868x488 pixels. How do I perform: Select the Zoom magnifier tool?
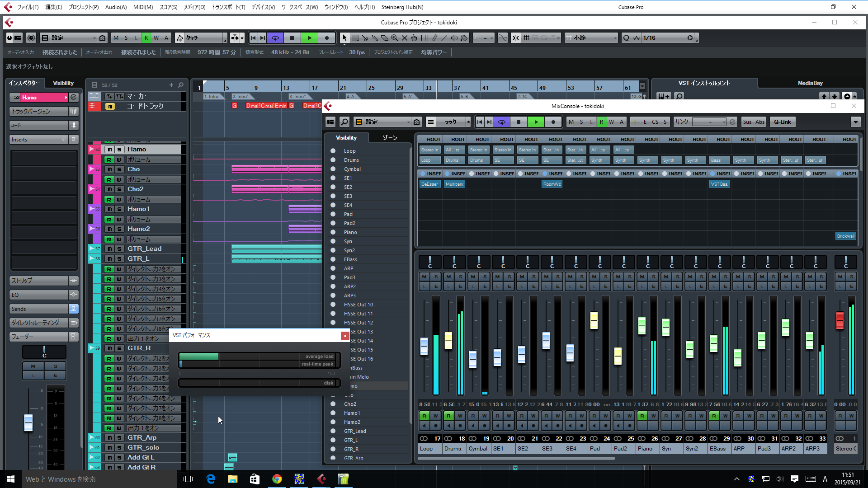(395, 38)
